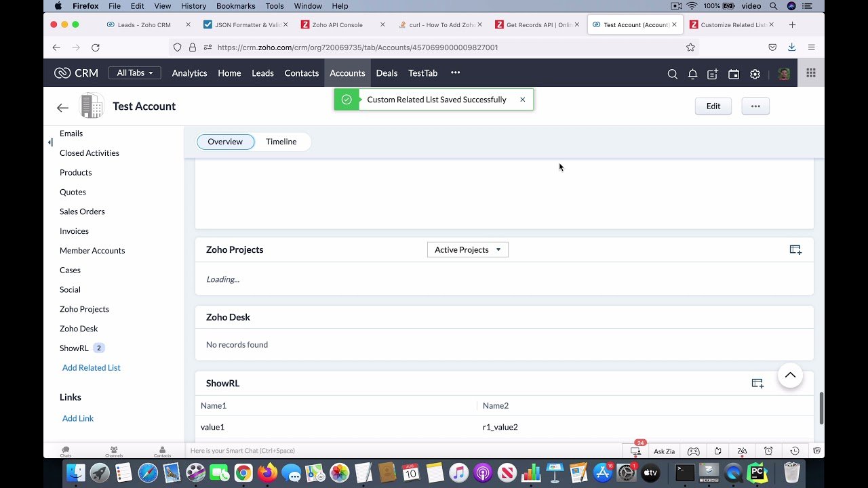Open the TestTab module
Image resolution: width=868 pixels, height=488 pixels.
422,73
